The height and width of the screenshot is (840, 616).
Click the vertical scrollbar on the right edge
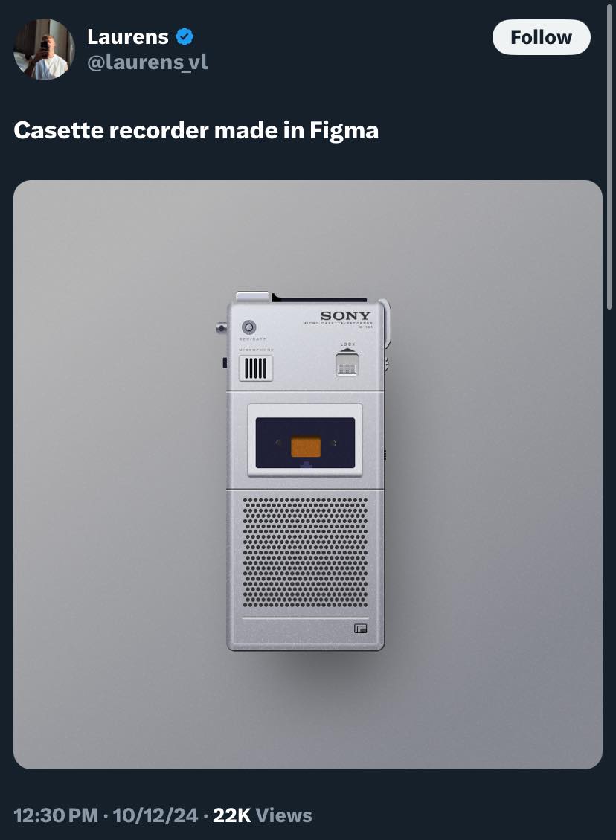pos(609,156)
